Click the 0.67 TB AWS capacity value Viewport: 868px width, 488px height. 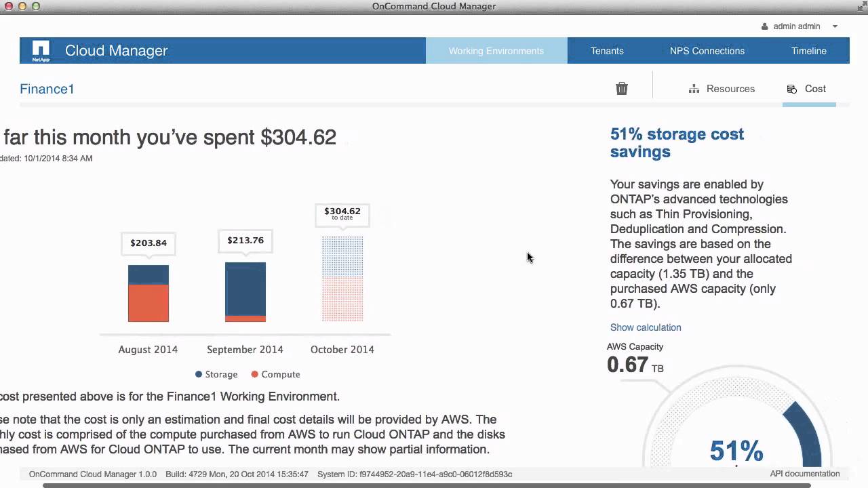tap(635, 365)
